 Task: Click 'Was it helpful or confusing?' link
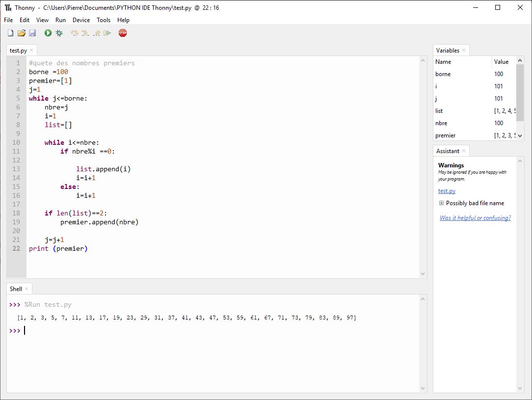point(475,218)
